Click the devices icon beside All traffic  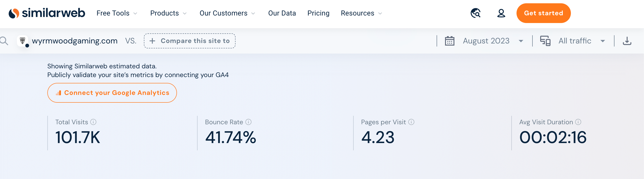[545, 41]
